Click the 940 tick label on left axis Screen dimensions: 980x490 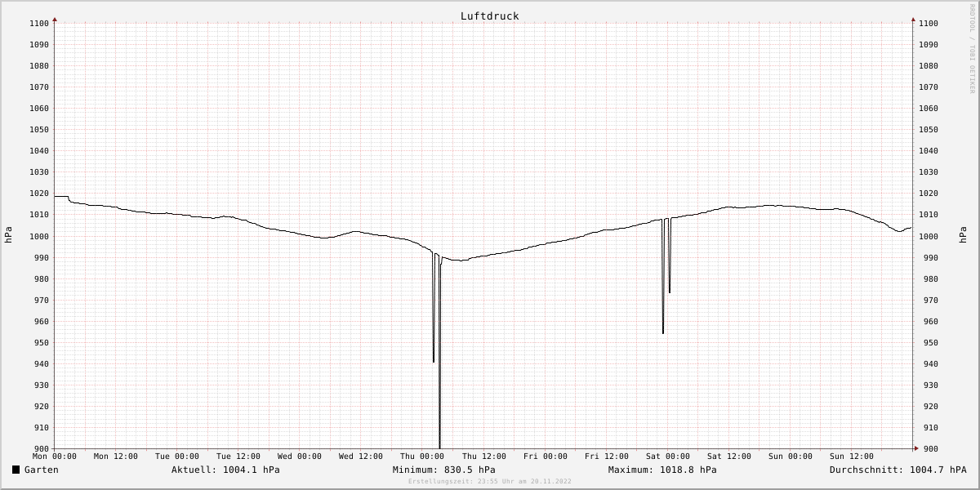[42, 364]
